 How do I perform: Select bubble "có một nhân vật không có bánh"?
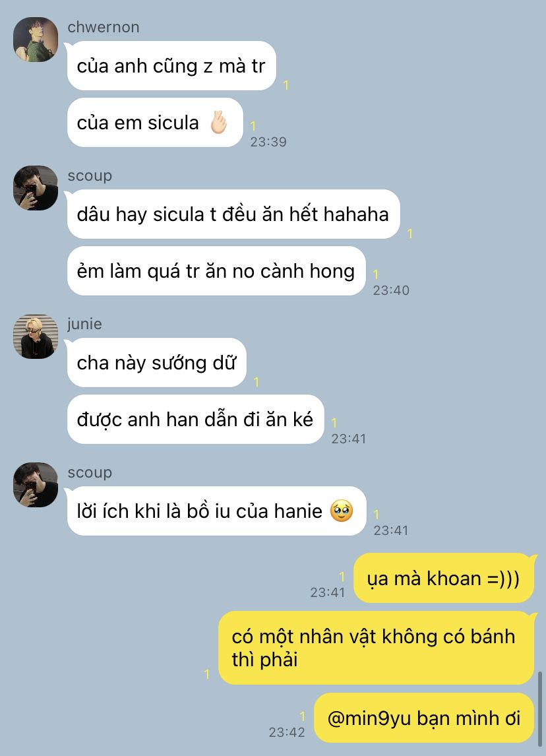pyautogui.click(x=377, y=648)
